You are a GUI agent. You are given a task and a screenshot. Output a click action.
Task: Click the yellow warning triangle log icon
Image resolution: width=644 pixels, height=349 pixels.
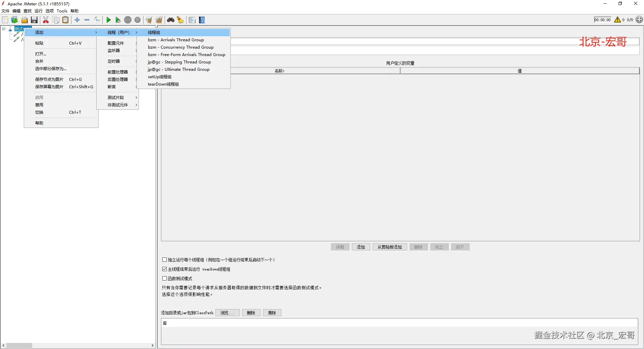pos(618,20)
